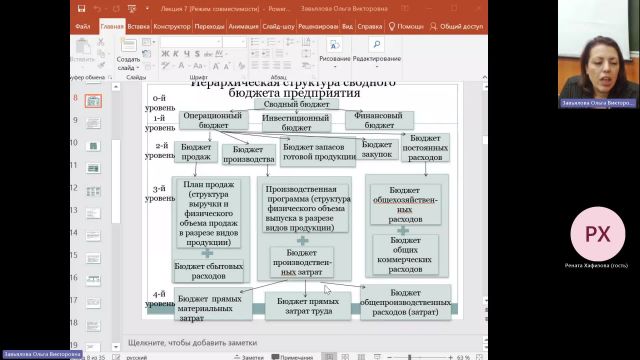Expand the Создать слайд dropdown arrow
This screenshot has height=360, width=640.
point(138,68)
